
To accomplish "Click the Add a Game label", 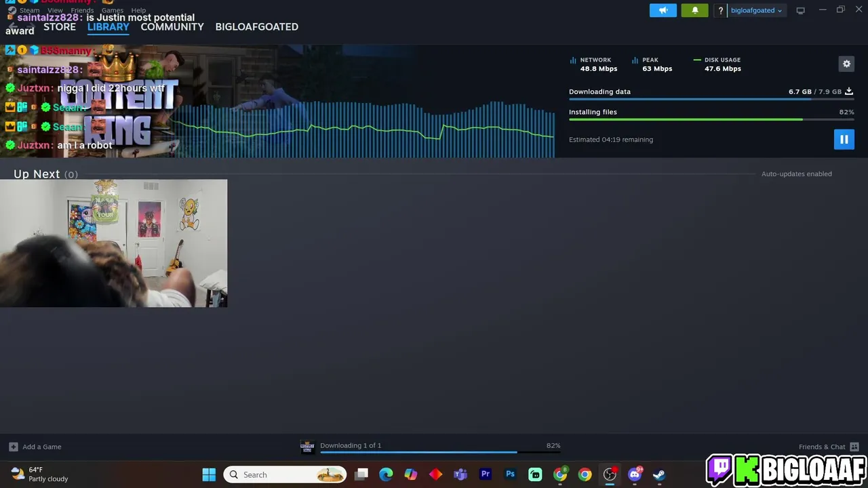I will pos(42,447).
